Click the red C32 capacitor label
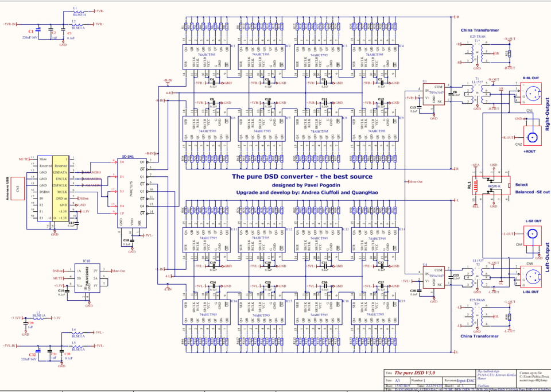The image size is (551, 392). tap(33, 355)
